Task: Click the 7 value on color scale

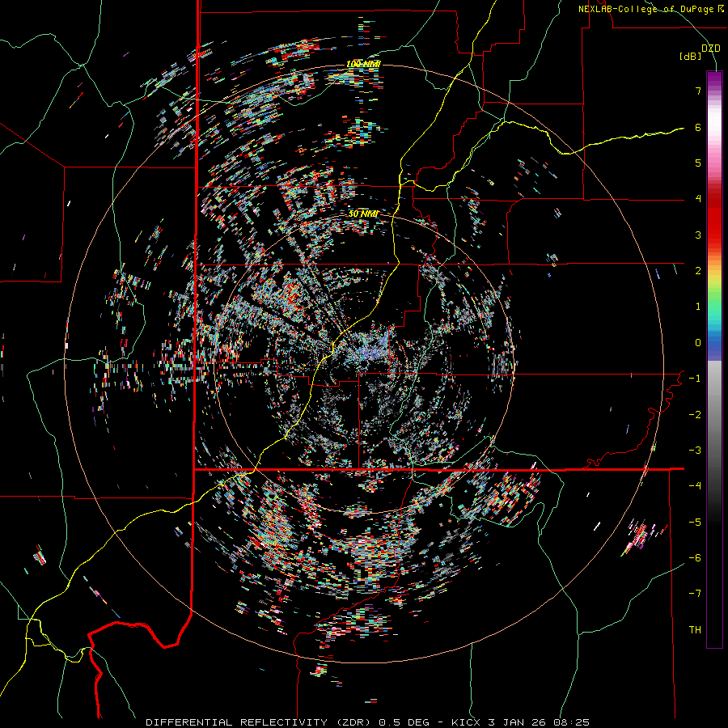Action: tap(698, 91)
